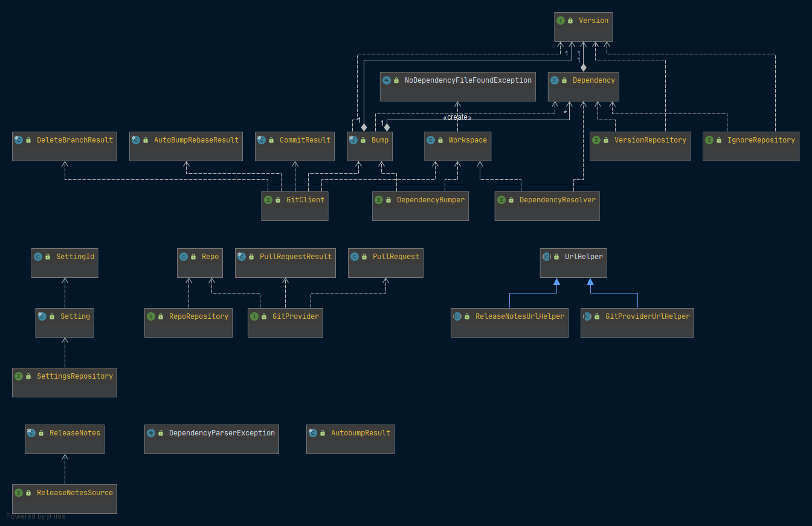Click the icon on ReleaseNotes node

31,433
